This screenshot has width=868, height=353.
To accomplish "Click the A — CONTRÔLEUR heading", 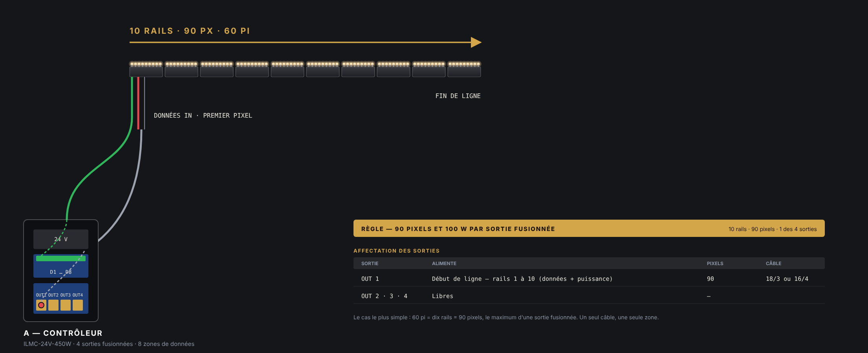I will (63, 333).
